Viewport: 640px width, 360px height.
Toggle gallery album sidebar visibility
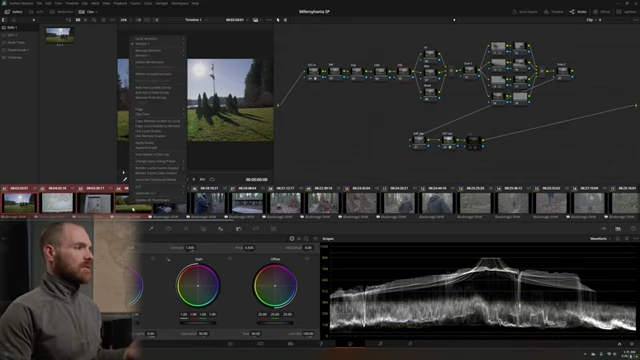tap(4, 20)
